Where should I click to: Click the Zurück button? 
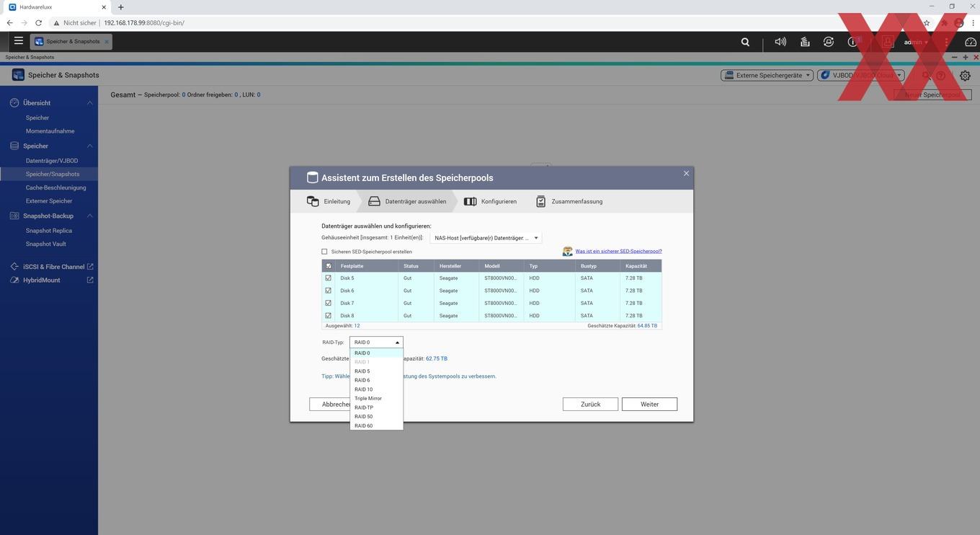pos(590,404)
